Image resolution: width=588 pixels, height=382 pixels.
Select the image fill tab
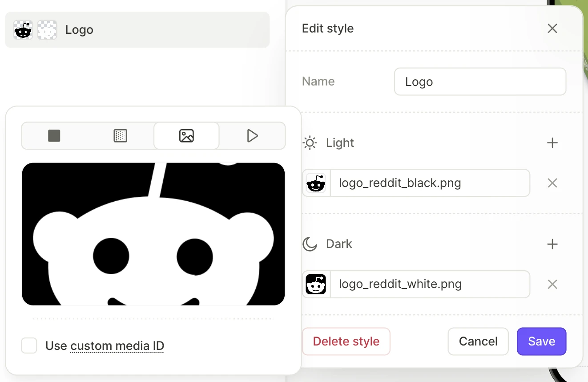click(186, 136)
